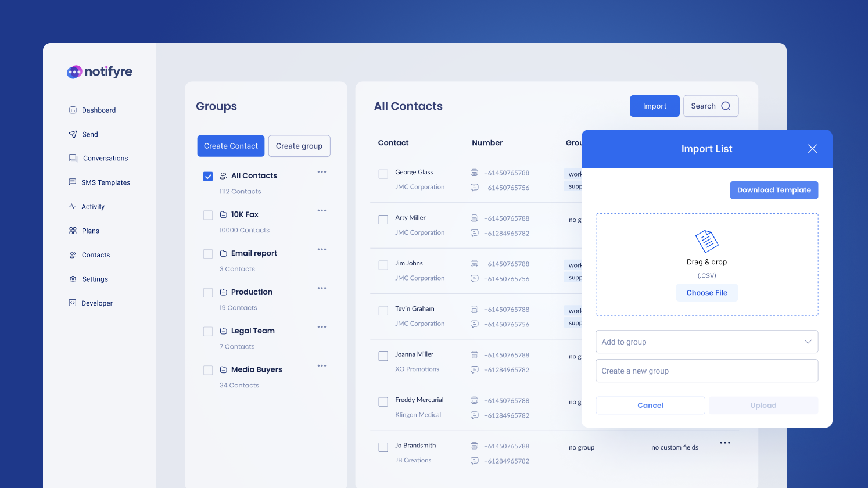868x488 pixels.
Task: Open Dashboard in the sidebar
Action: point(92,110)
